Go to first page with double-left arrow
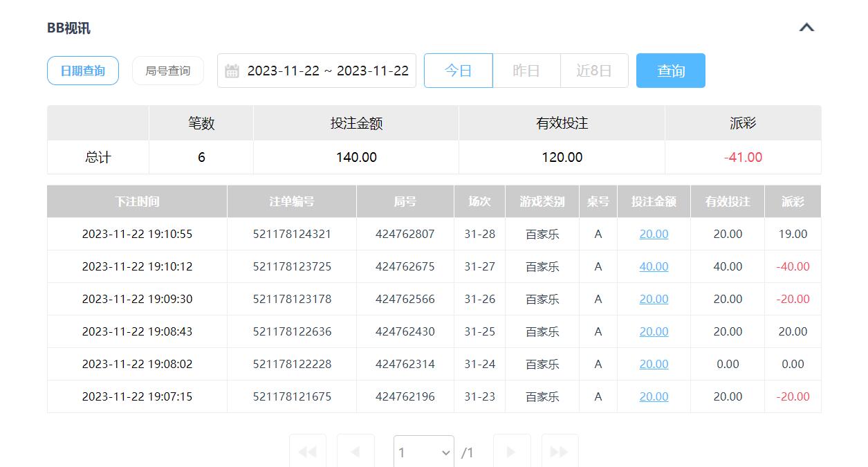868x467 pixels. pyautogui.click(x=307, y=452)
